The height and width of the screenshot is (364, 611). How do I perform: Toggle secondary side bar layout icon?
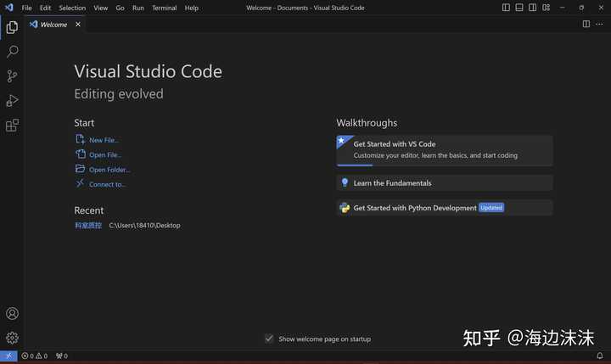coord(532,8)
